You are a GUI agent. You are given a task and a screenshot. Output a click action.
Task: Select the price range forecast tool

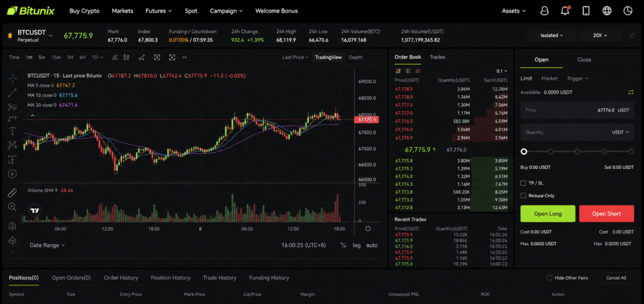(x=13, y=119)
